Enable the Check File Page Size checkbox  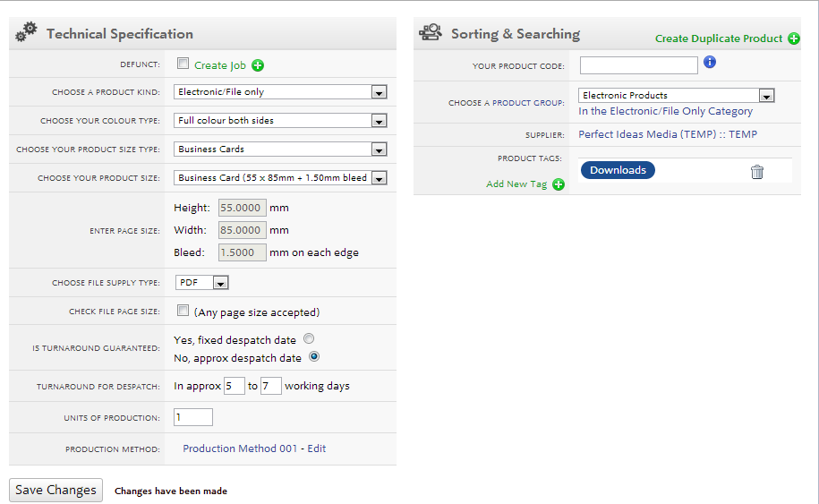pos(183,311)
